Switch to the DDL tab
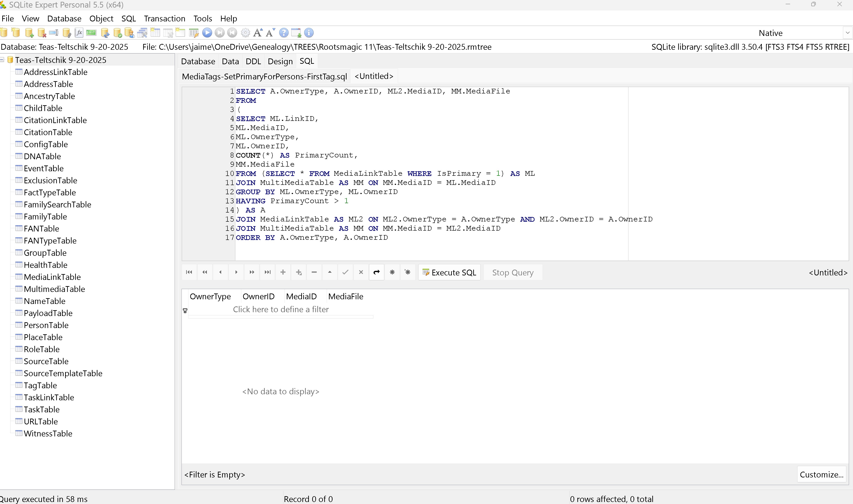The height and width of the screenshot is (504, 853). [253, 62]
